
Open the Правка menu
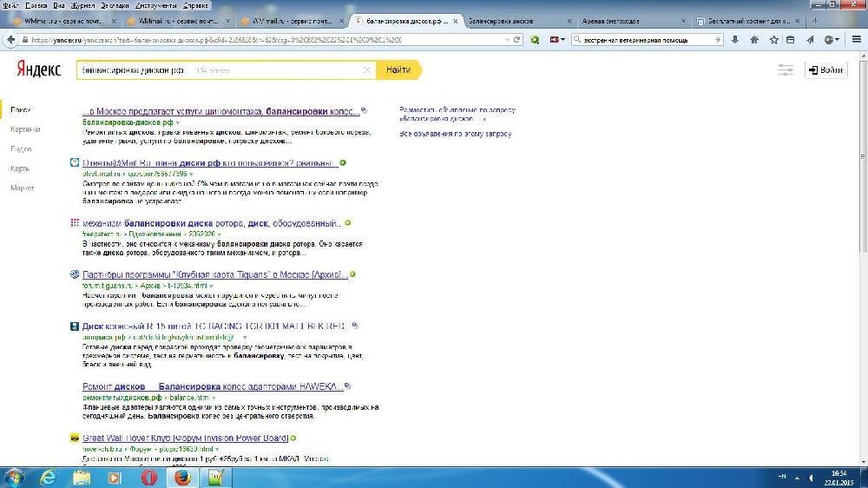pos(36,5)
